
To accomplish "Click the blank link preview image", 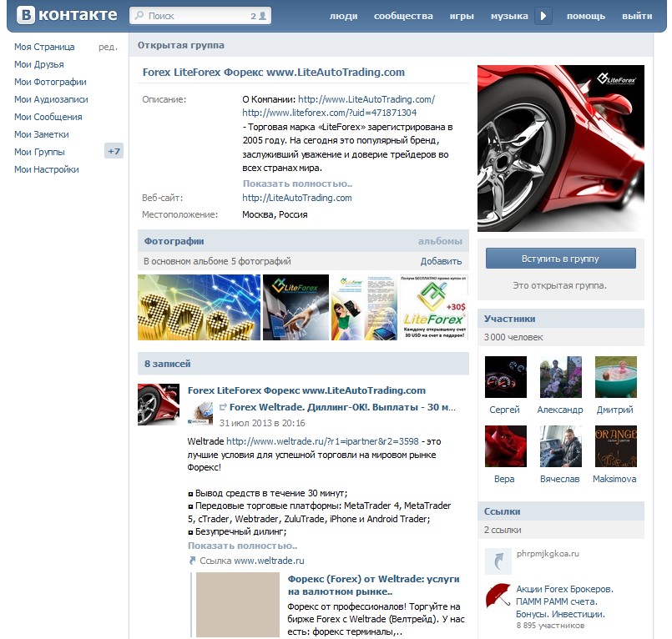I will click(x=238, y=604).
